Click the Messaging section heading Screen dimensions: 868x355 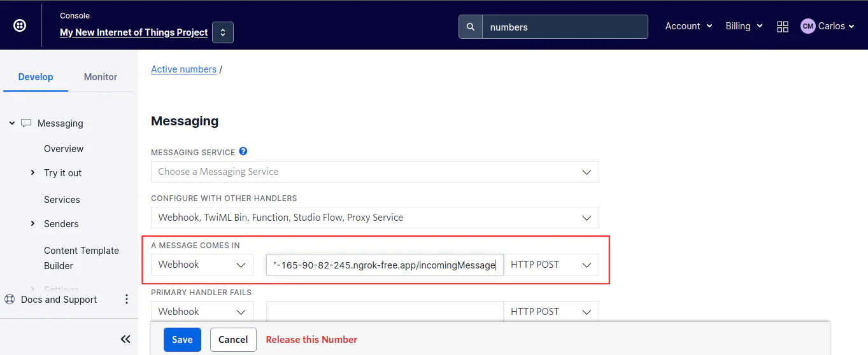(185, 121)
